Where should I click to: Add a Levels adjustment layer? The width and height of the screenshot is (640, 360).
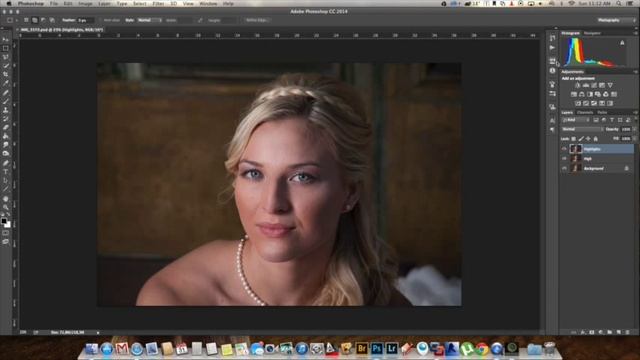click(x=586, y=85)
